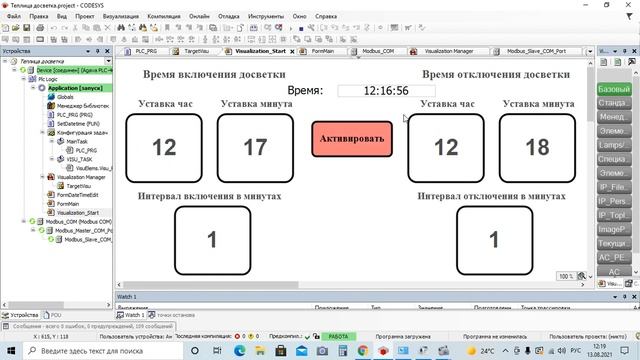Click the time field showing 12:16:56
The width and height of the screenshot is (640, 360).
point(386,91)
